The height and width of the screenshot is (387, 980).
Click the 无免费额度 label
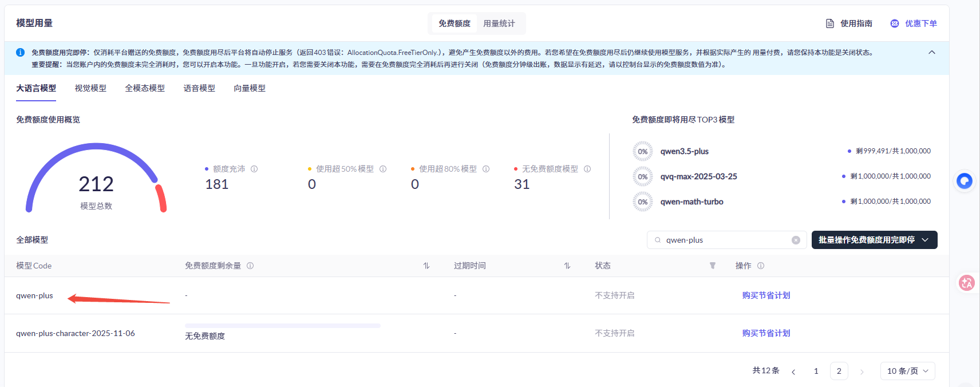pyautogui.click(x=205, y=336)
